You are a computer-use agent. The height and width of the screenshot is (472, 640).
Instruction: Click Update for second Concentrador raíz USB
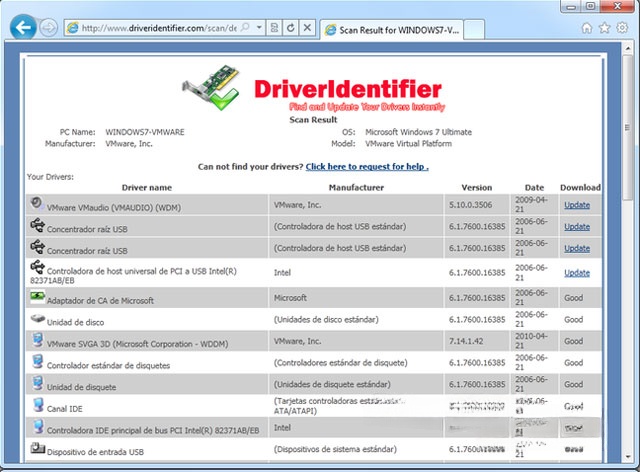pos(577,248)
